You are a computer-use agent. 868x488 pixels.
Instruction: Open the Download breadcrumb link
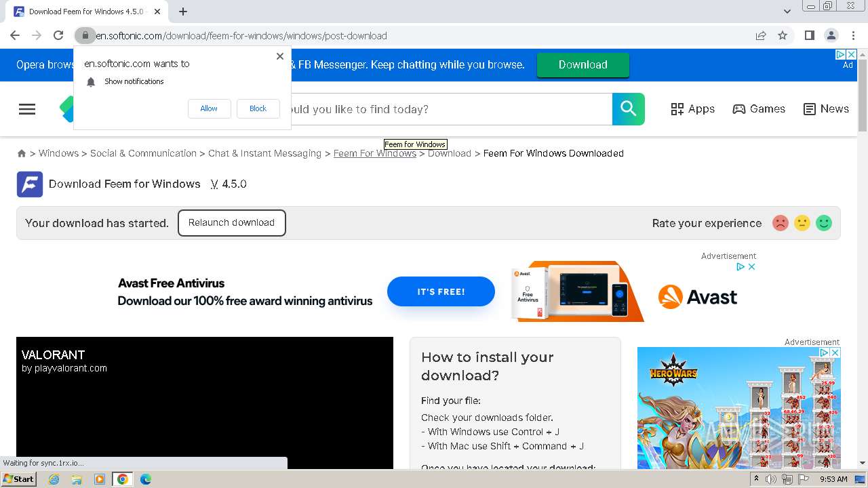(450, 153)
